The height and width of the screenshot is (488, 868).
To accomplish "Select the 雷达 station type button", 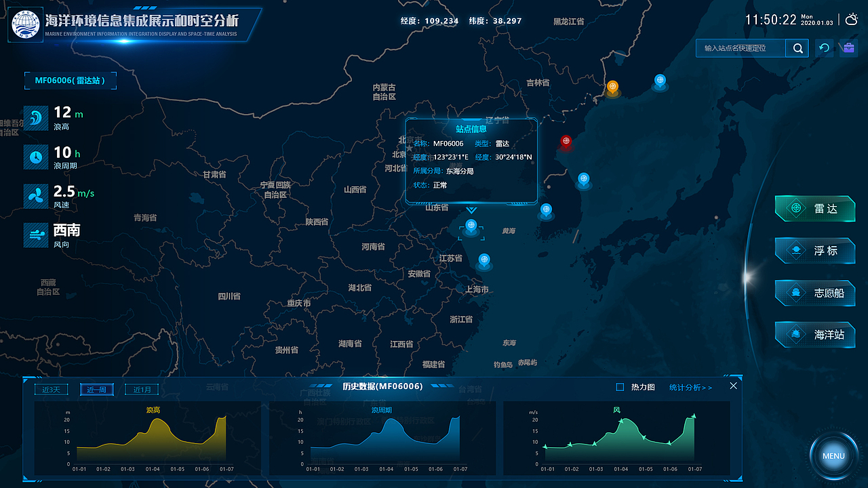I will tap(815, 209).
